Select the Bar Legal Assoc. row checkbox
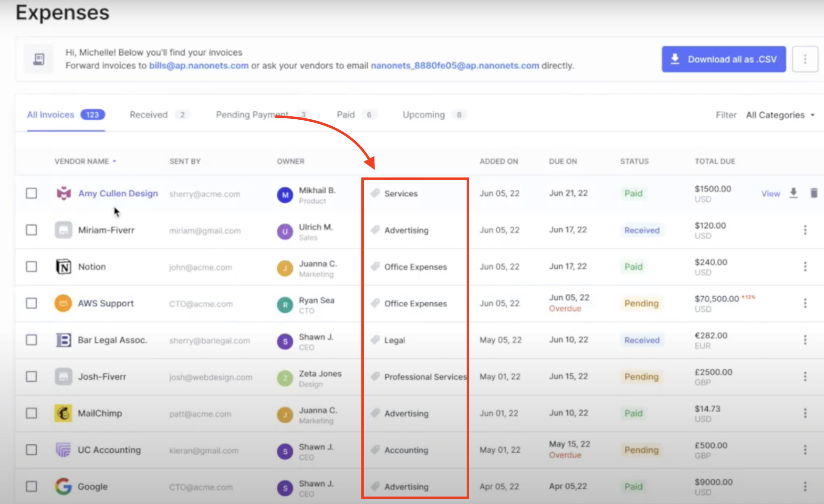 (x=31, y=340)
